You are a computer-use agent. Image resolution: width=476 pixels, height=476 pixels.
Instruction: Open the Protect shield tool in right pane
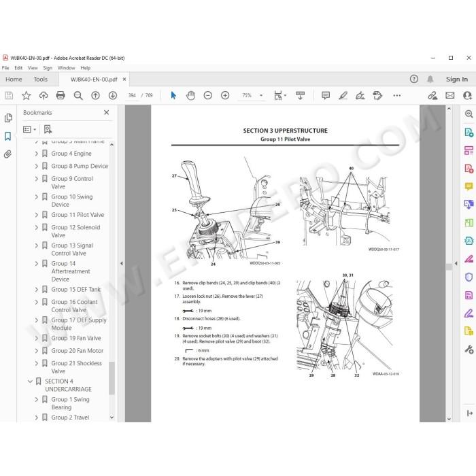tap(469, 277)
